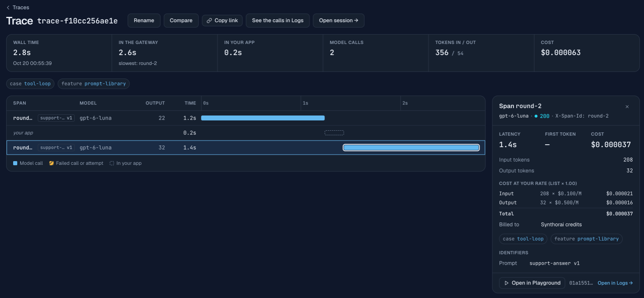Click the support v1 badge in first row
This screenshot has height=298, width=644.
[56, 118]
